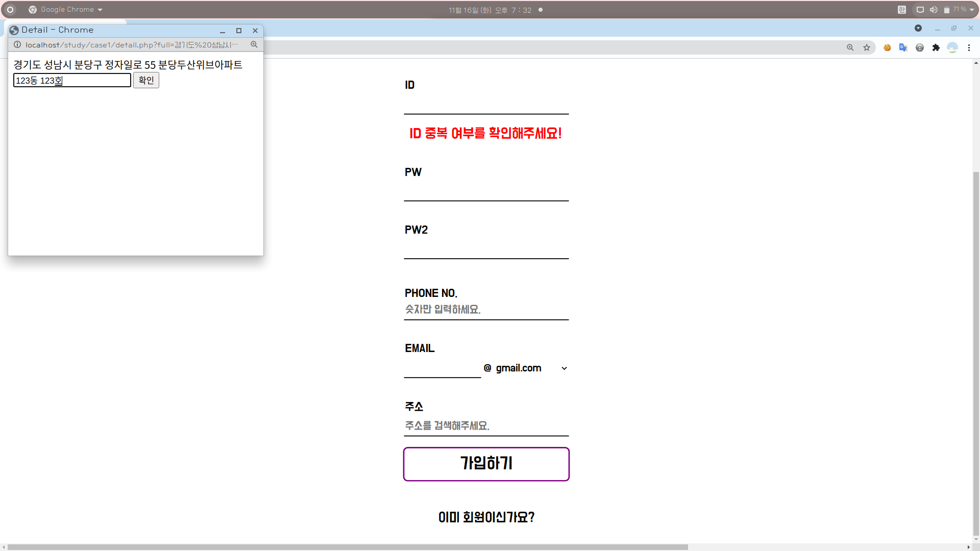The height and width of the screenshot is (551, 980).
Task: Click the Google Translate extension icon
Action: pos(903,47)
